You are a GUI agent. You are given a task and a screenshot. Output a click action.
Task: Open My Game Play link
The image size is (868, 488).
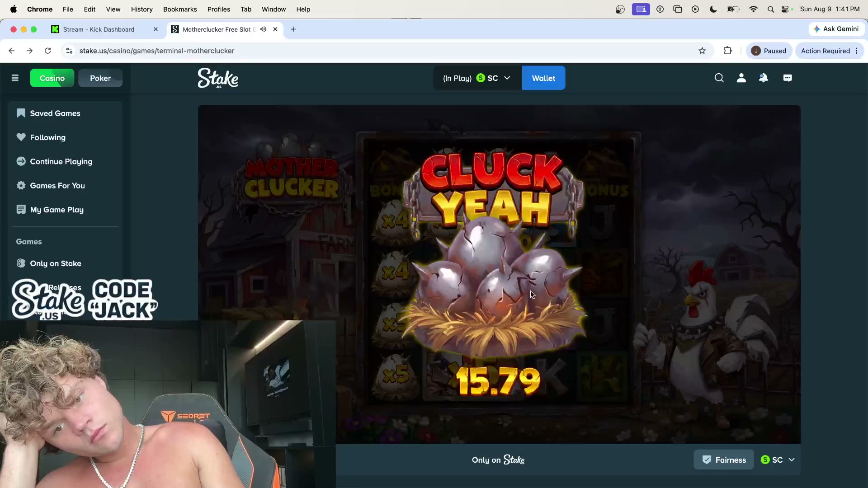(x=57, y=209)
